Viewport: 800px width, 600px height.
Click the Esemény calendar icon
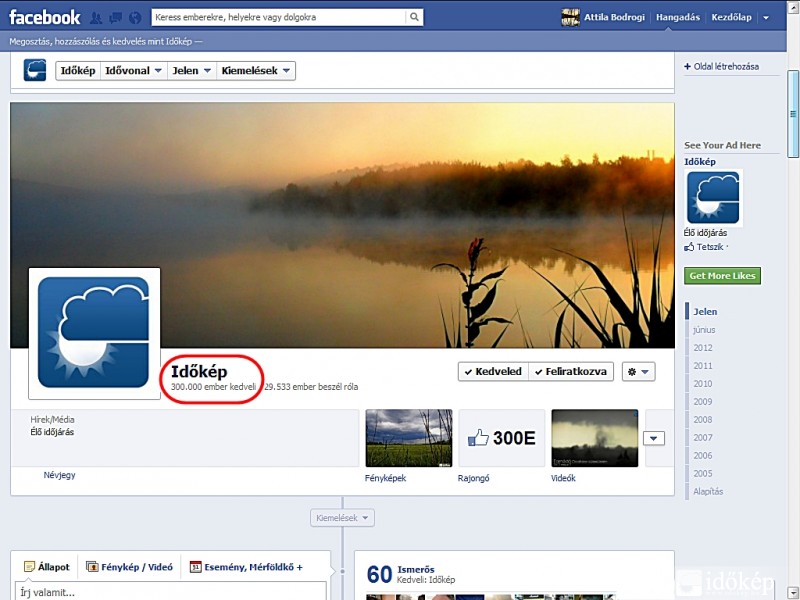(x=195, y=567)
